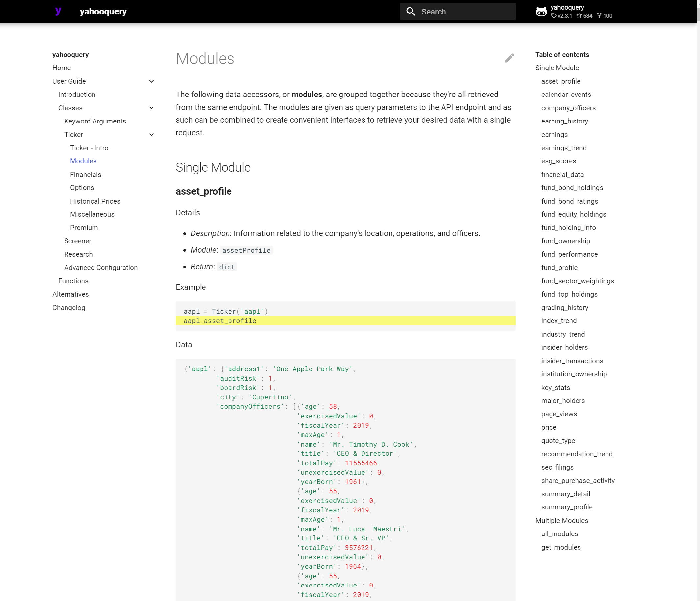Open the Research page

(78, 254)
